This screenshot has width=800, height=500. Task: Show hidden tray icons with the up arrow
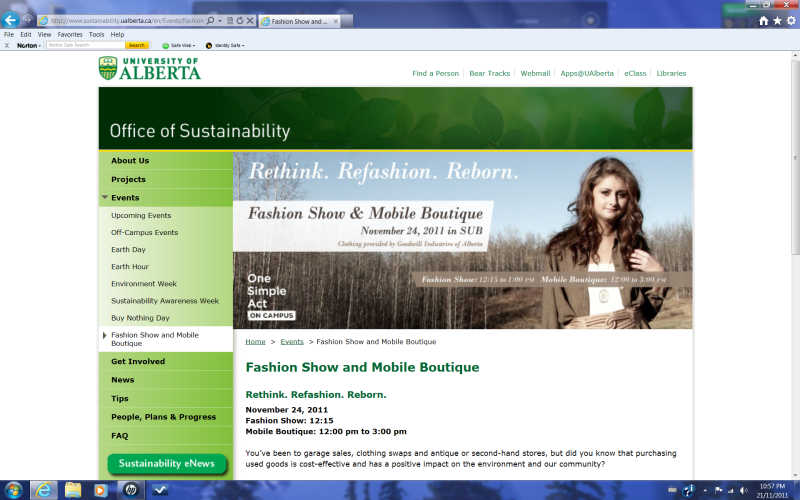point(705,490)
